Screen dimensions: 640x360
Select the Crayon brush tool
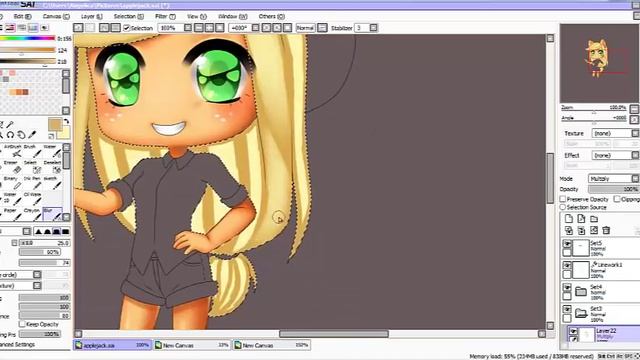click(x=33, y=215)
